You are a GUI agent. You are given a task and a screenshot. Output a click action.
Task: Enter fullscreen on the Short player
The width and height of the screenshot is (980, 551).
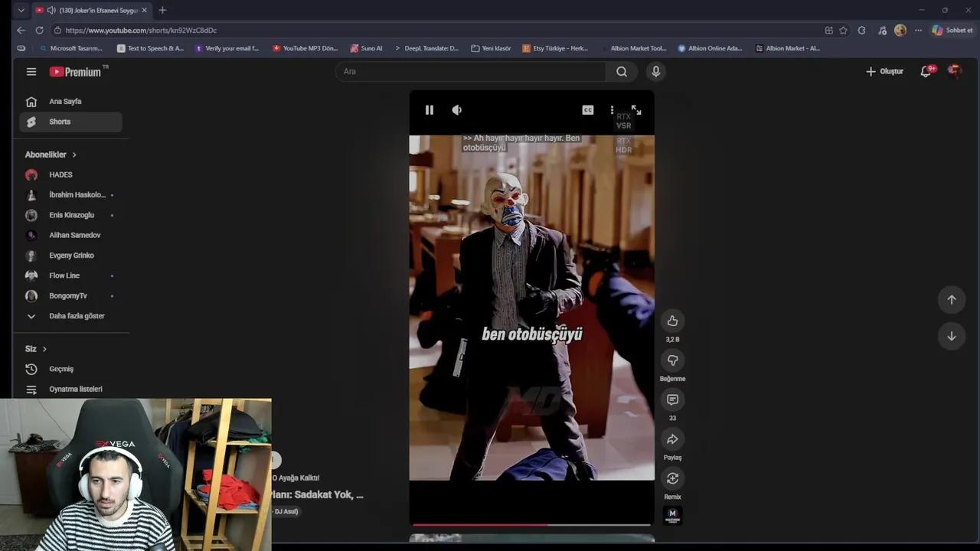pos(636,110)
